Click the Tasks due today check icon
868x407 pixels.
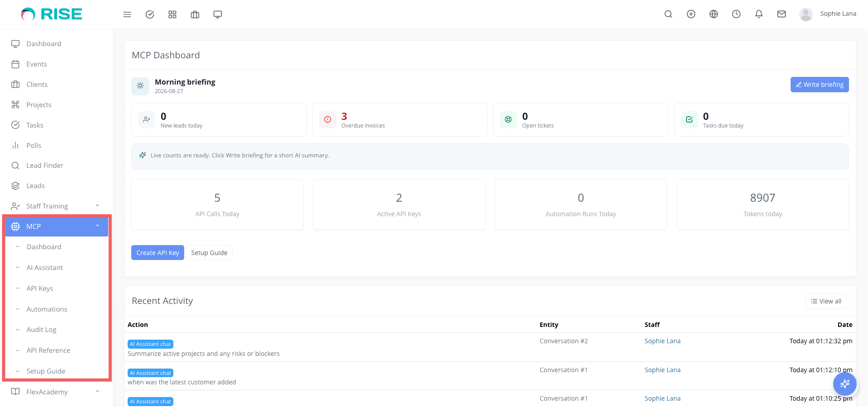click(x=689, y=120)
